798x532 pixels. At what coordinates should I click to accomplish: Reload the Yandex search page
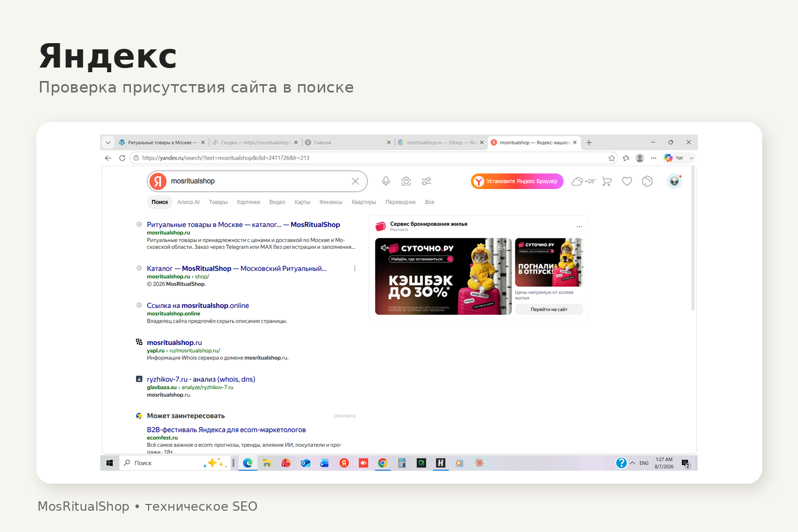(122, 158)
